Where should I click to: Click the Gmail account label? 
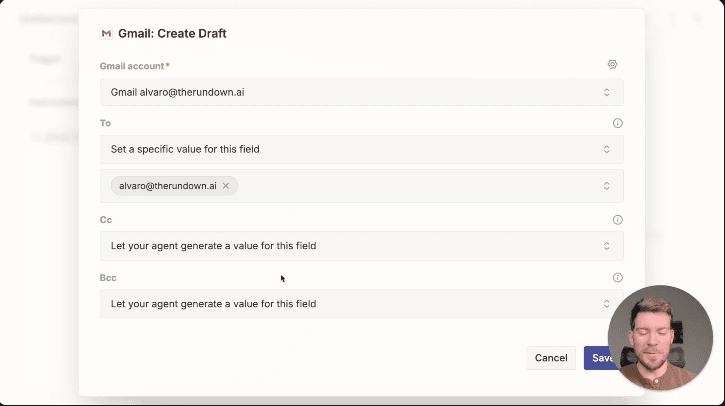point(132,66)
